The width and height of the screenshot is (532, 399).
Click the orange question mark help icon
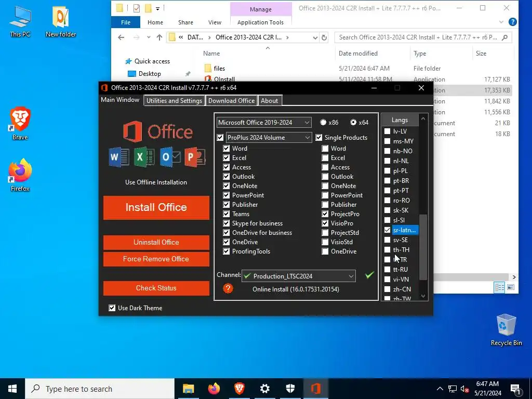point(228,289)
